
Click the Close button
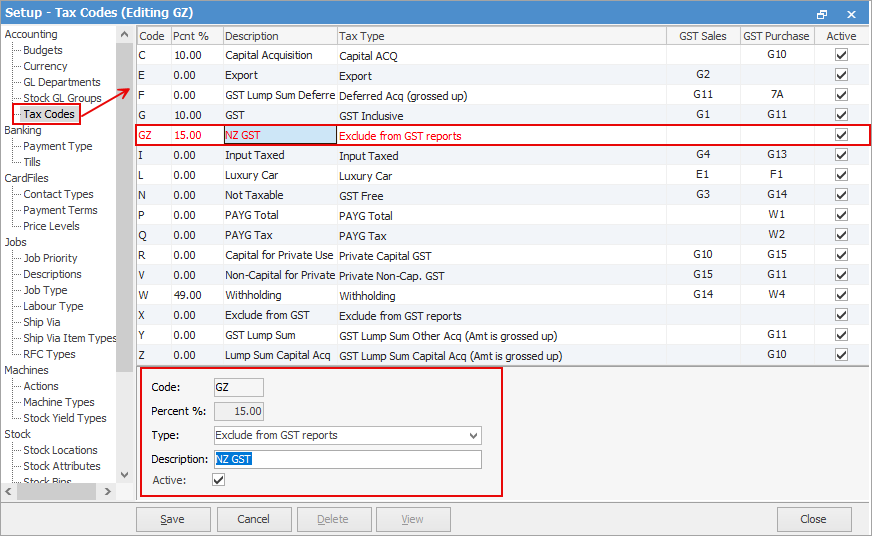coord(814,519)
